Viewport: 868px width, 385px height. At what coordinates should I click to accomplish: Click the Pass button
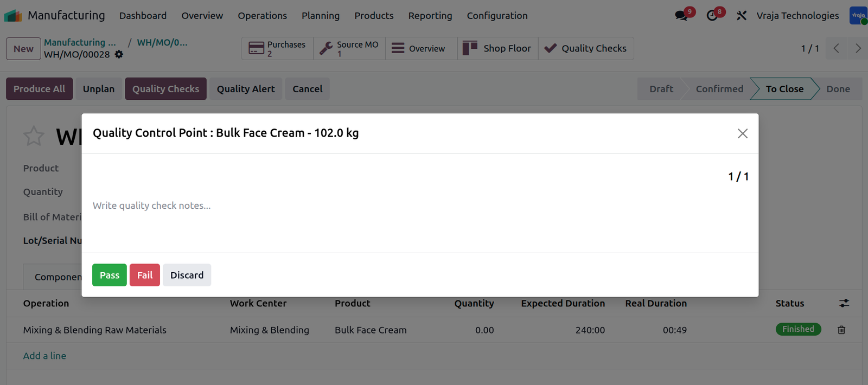tap(110, 275)
